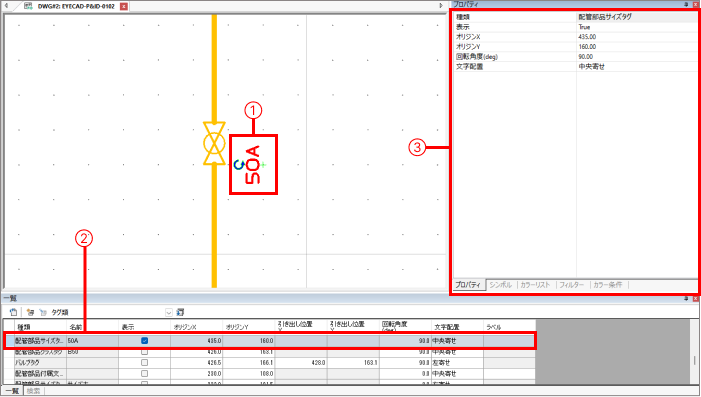The image size is (701, 397).
Task: Click the second 一覧 toolbar icon with star
Action: pos(30,312)
